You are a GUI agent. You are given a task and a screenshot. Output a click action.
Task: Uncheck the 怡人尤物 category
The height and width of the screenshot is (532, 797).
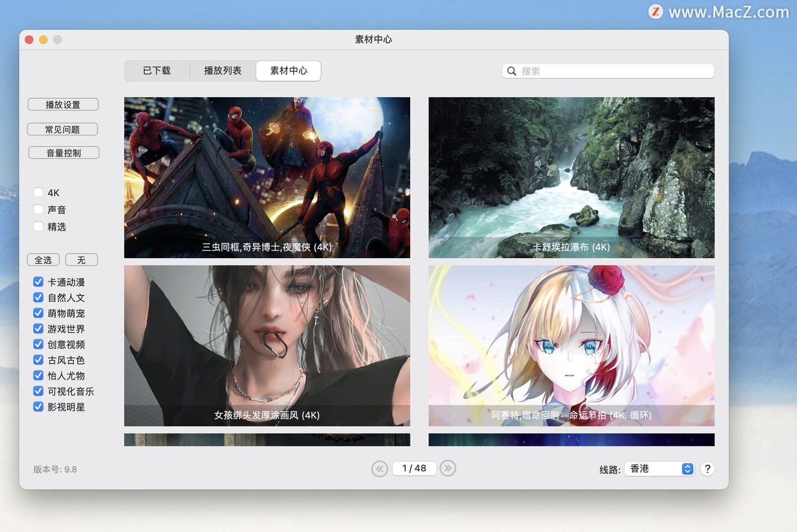tap(38, 375)
